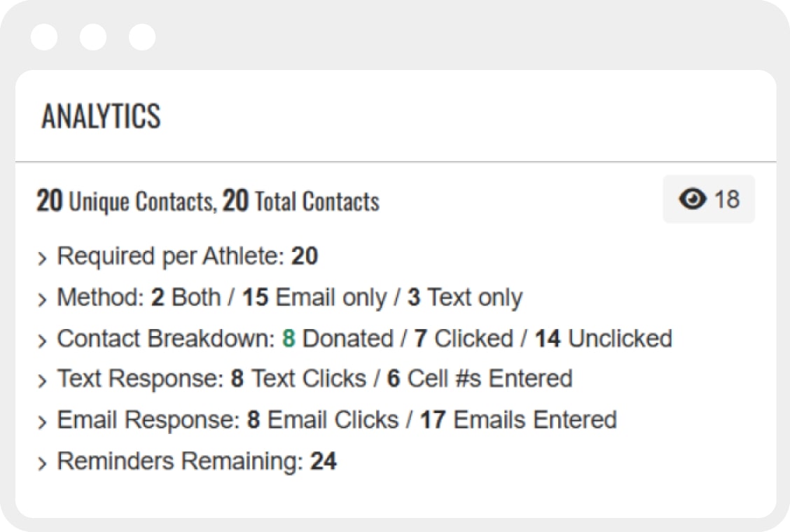Select the ANALYTICS panel heading

[x=101, y=116]
